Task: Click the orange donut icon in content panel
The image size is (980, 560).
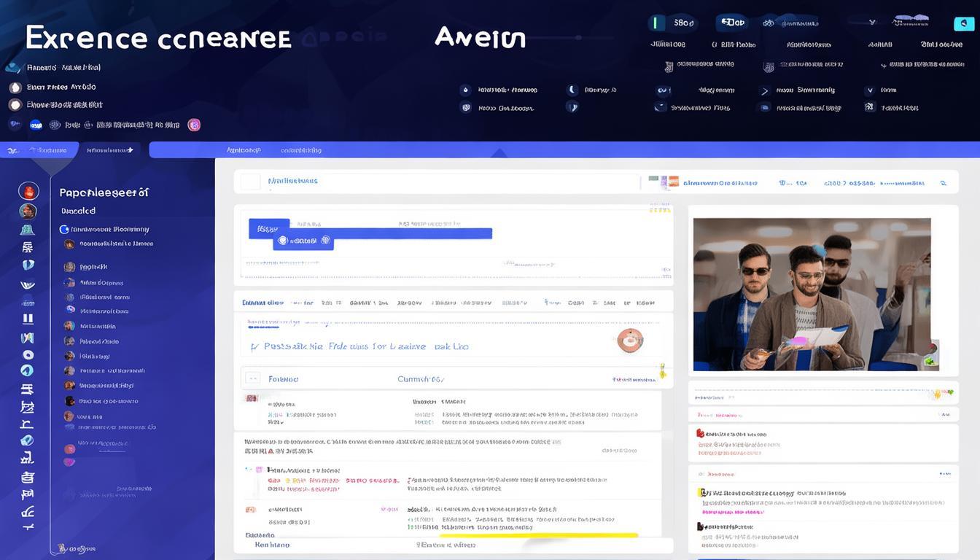Action: 629,340
